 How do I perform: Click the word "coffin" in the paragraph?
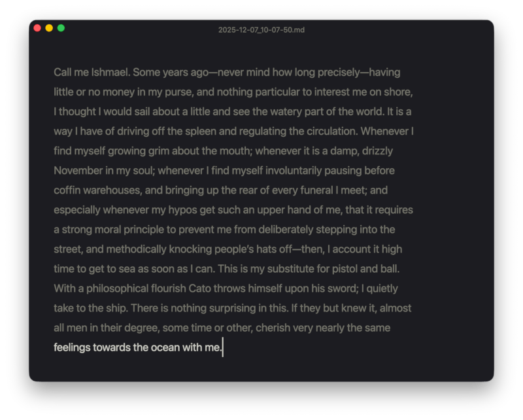pyautogui.click(x=67, y=190)
